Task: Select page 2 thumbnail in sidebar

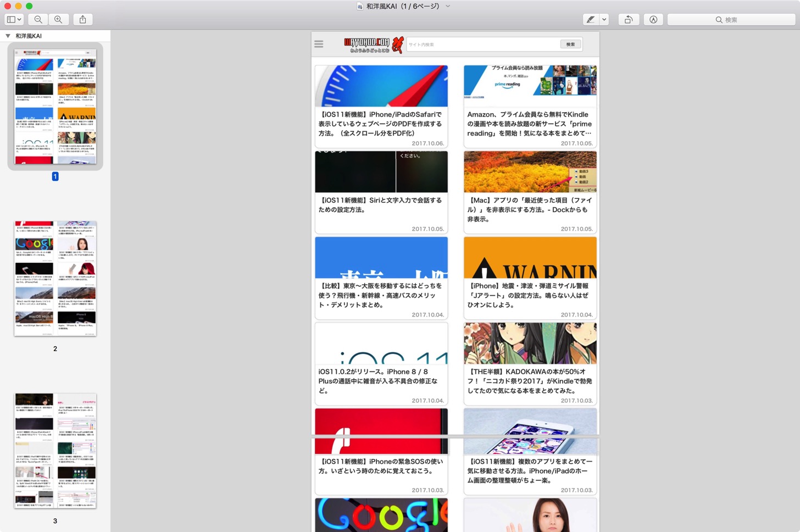Action: [55, 279]
